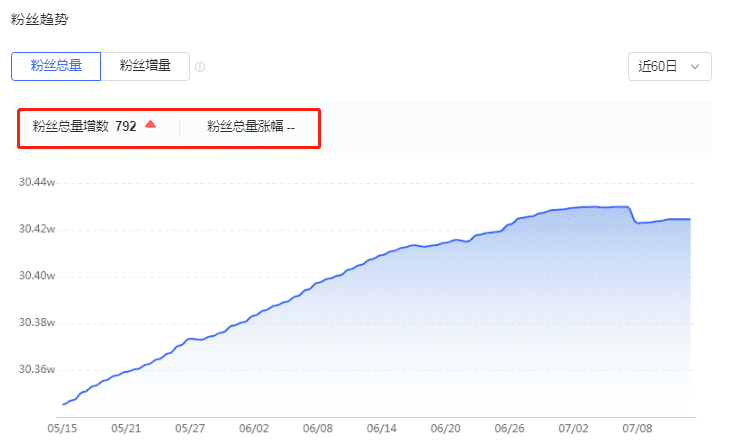Open the 近60日 dropdown chevron
Viewport: 733px width, 444px height.
tap(695, 66)
